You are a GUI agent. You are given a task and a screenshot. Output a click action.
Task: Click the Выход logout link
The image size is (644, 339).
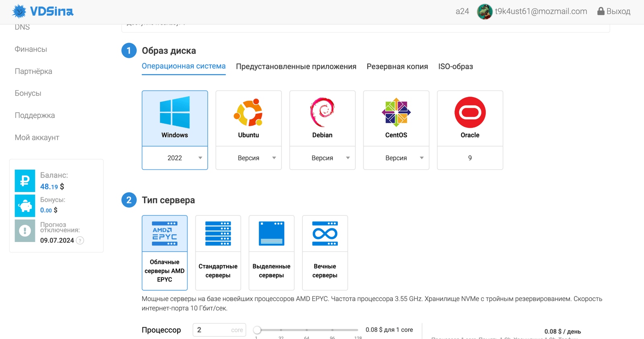point(614,11)
